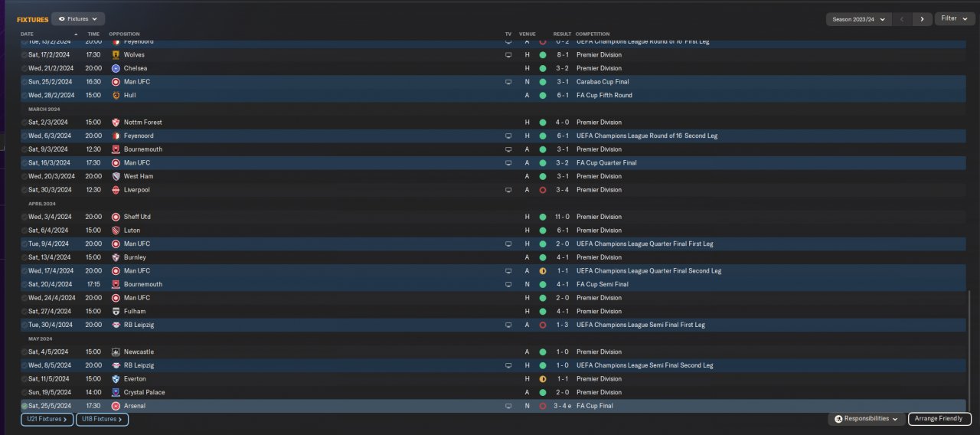Open the U18 Fixtures tab
Viewport: 980px width, 435px height.
point(101,420)
